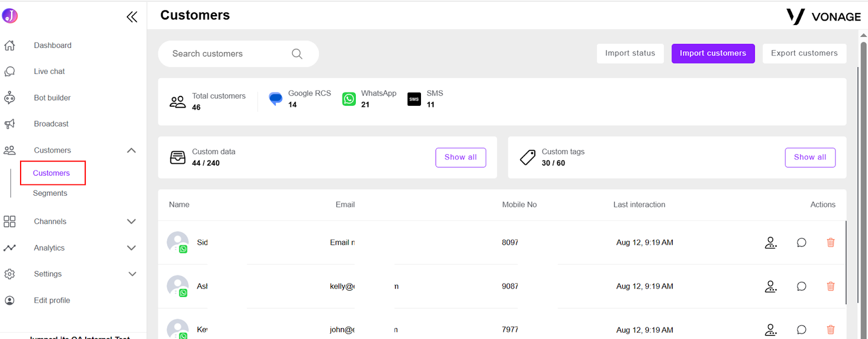Click the SMS channel icon
The width and height of the screenshot is (868, 339).
(x=414, y=99)
